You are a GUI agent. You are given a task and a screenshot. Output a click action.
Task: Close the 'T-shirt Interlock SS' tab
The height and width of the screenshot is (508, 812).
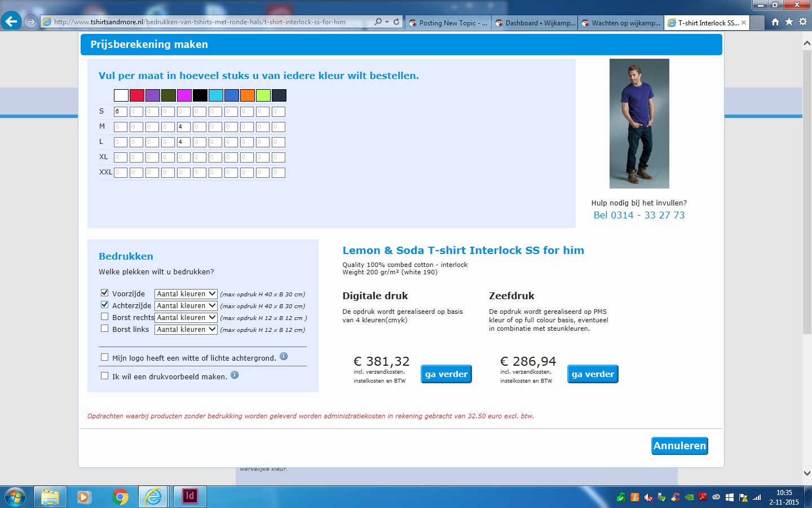(x=744, y=23)
